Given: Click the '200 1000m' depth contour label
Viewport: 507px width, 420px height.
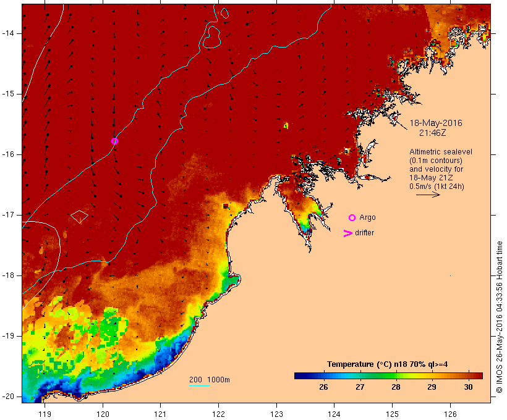Looking at the screenshot, I should click(210, 380).
